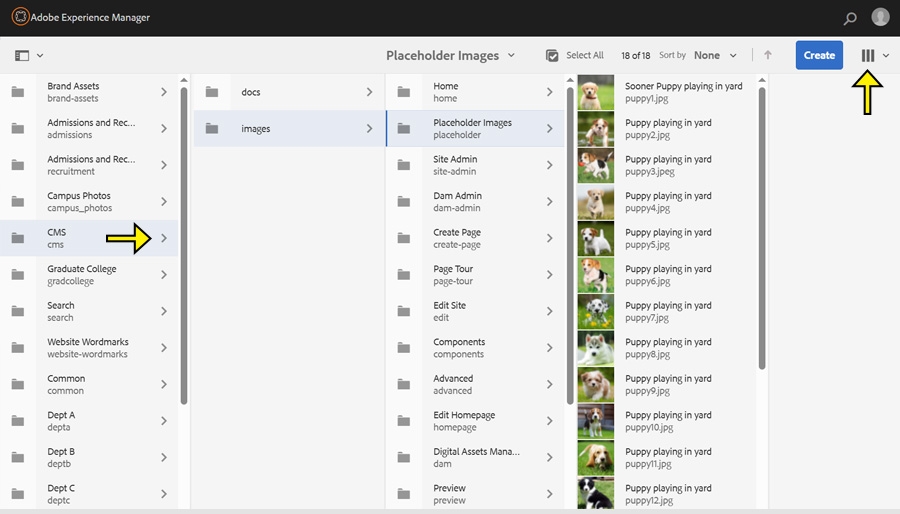
Task: Select the Edit Homepage folder icon
Action: tap(404, 421)
